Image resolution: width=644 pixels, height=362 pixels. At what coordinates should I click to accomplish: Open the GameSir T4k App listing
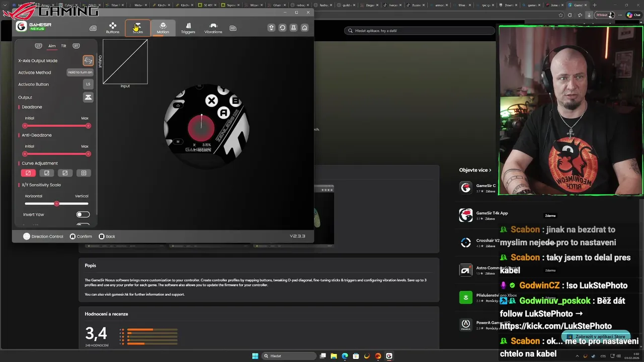tap(484, 215)
